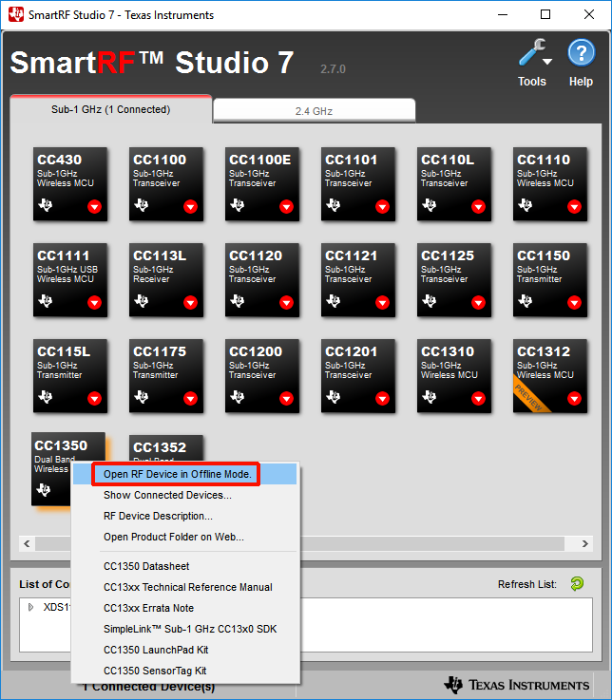
Task: Select the CC1312 preview device tile
Action: (549, 375)
